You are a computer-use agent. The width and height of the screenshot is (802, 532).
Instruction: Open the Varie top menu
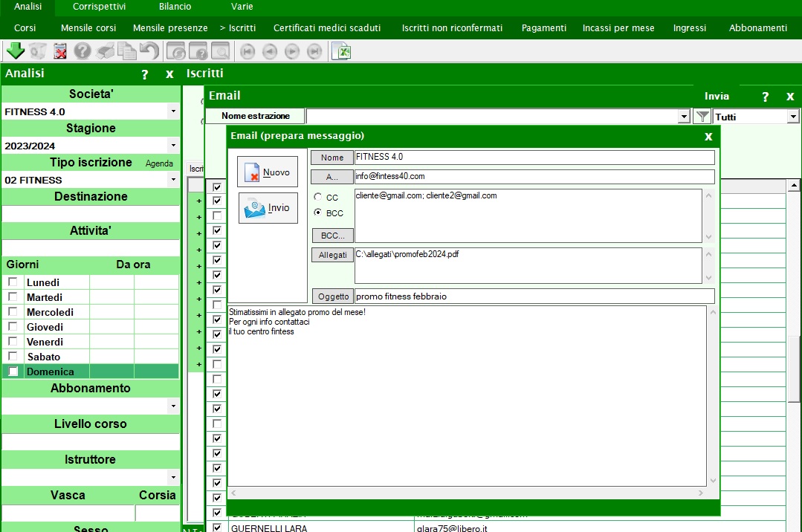click(242, 7)
